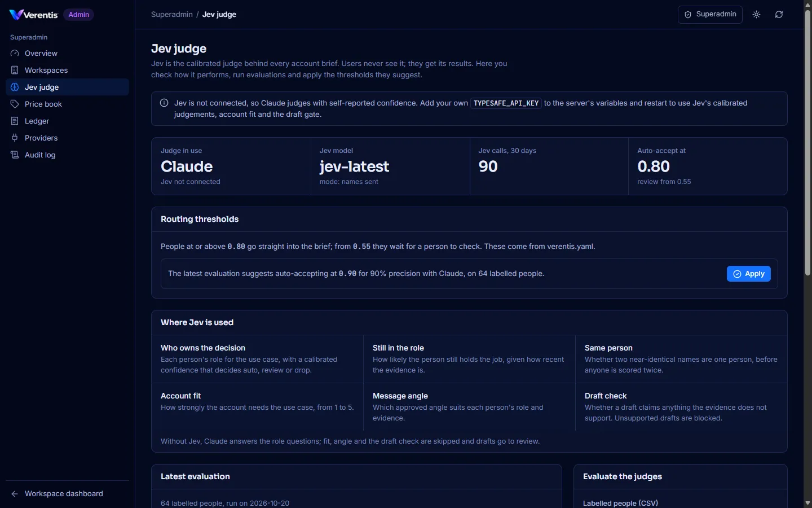Click the "Where Jev is used" heading

click(x=197, y=322)
